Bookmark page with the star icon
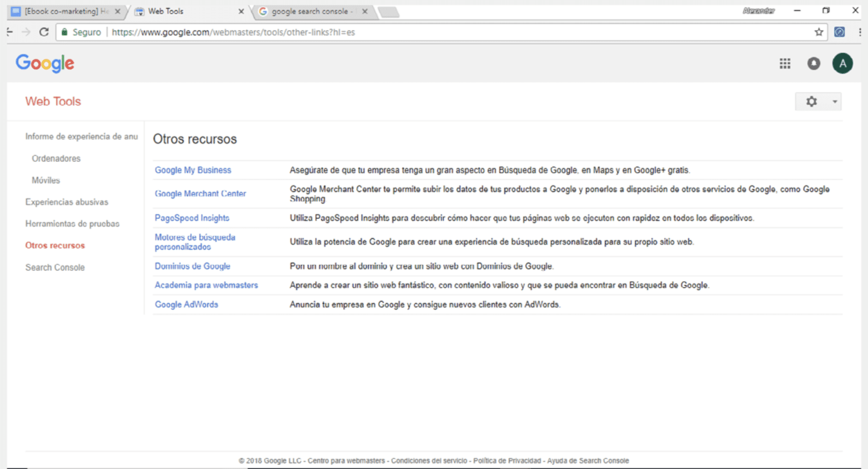Image resolution: width=868 pixels, height=469 pixels. point(819,32)
